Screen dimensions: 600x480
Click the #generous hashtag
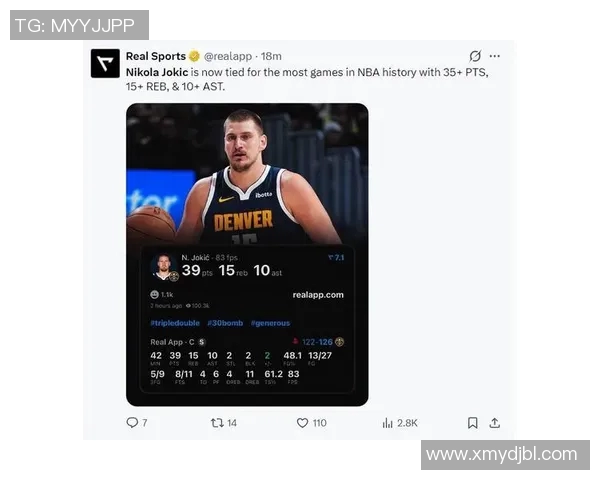click(x=270, y=323)
